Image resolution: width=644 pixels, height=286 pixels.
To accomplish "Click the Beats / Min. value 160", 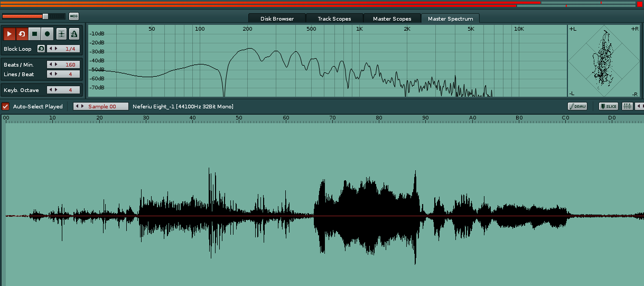I will [70, 64].
